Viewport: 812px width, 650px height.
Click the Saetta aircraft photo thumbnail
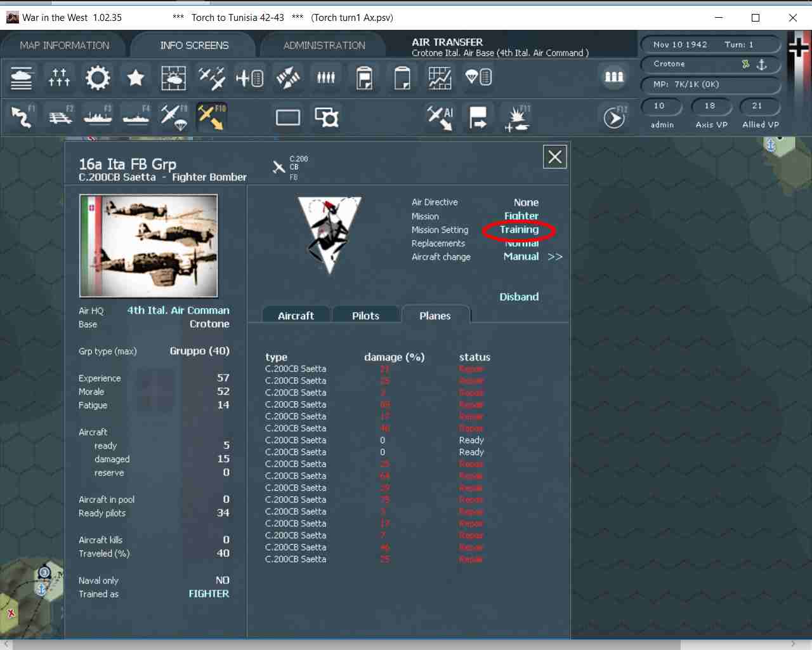tap(148, 246)
